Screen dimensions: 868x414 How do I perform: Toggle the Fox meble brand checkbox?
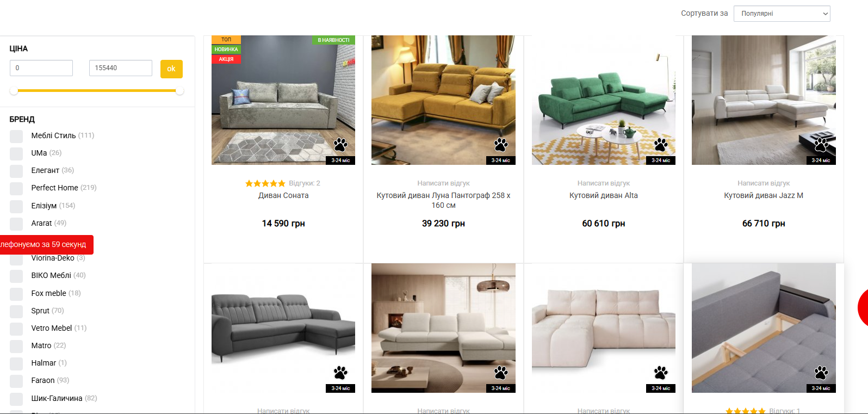[16, 294]
